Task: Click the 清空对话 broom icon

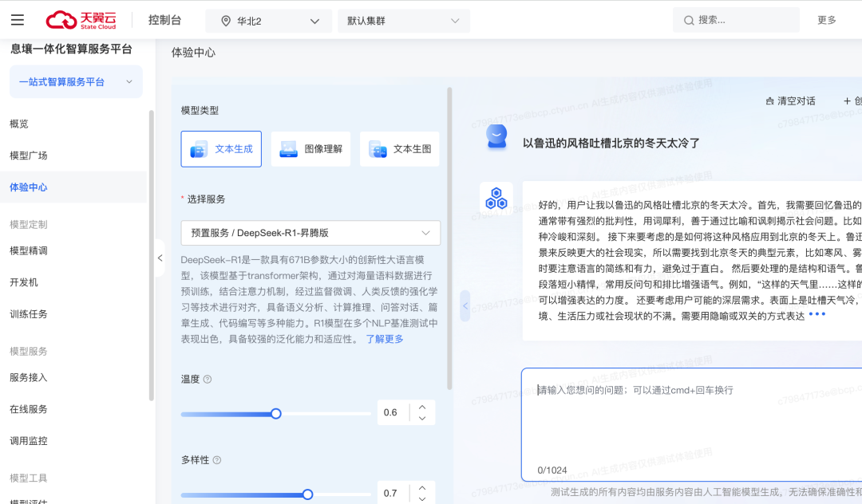Action: tap(769, 101)
